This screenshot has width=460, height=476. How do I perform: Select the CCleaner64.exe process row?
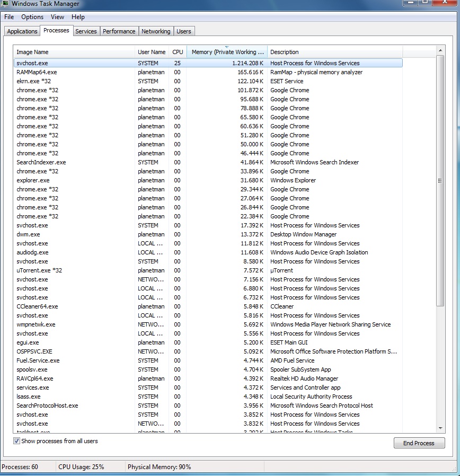(x=37, y=306)
